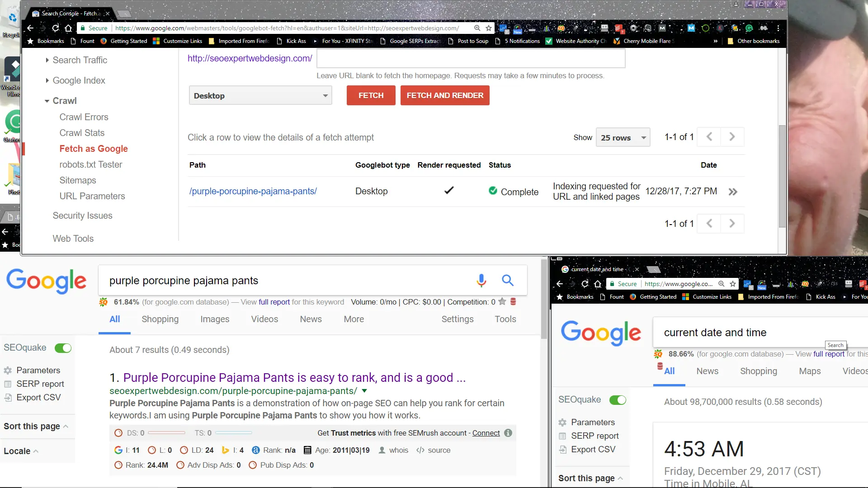Screen dimensions: 868x488
Task: Toggle SEOquake switch in date and time window
Action: [x=618, y=400]
